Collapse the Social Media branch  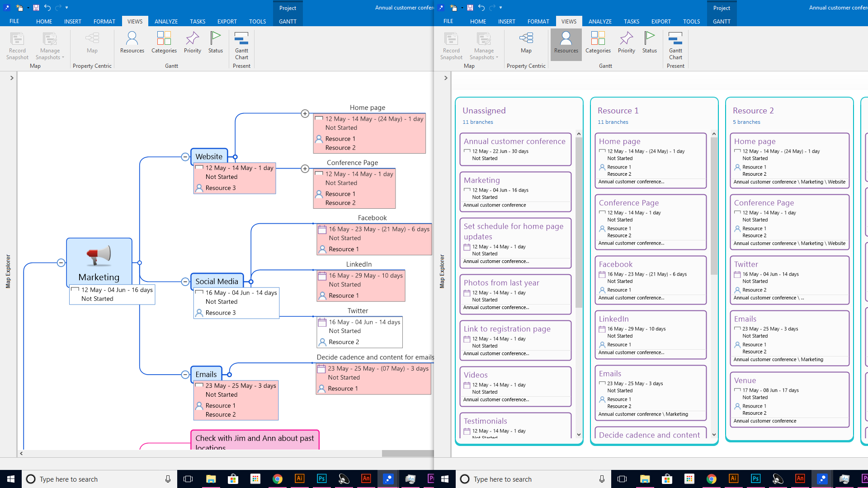185,282
